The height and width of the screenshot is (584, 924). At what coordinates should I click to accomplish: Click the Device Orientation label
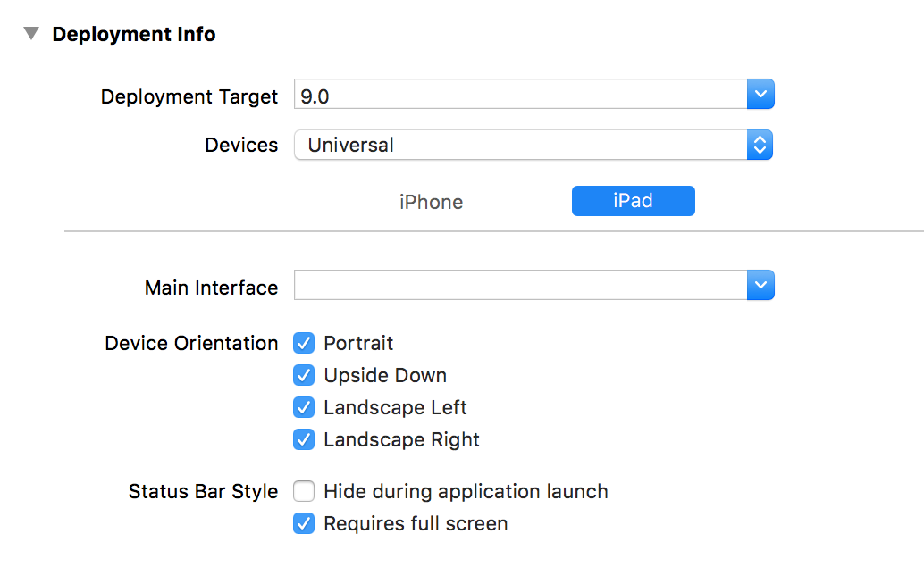(x=191, y=344)
